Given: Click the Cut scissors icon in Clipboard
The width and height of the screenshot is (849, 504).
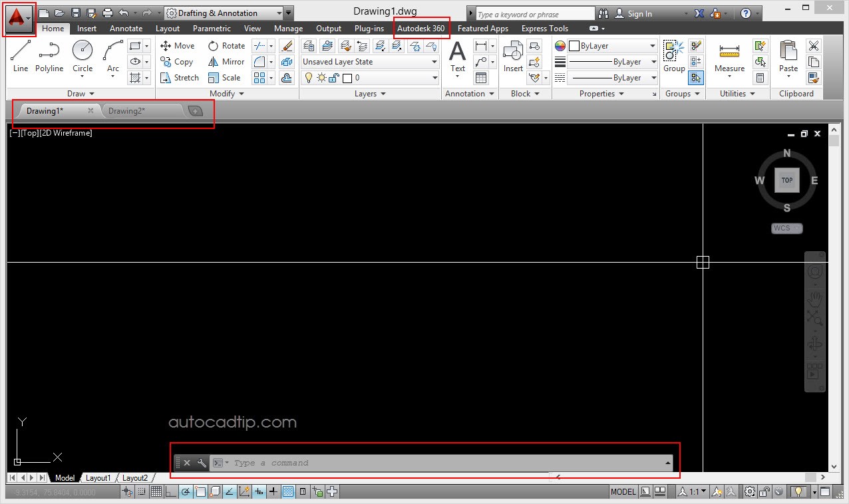Looking at the screenshot, I should (x=814, y=46).
